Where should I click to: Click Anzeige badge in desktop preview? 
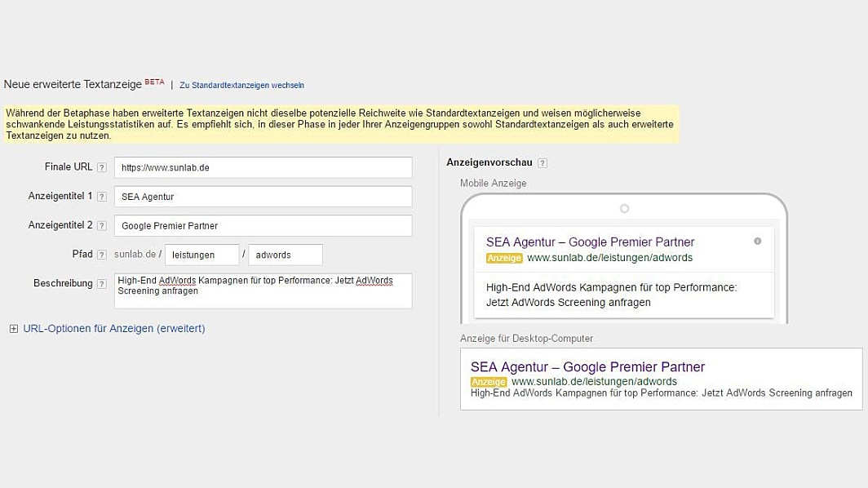pyautogui.click(x=489, y=382)
